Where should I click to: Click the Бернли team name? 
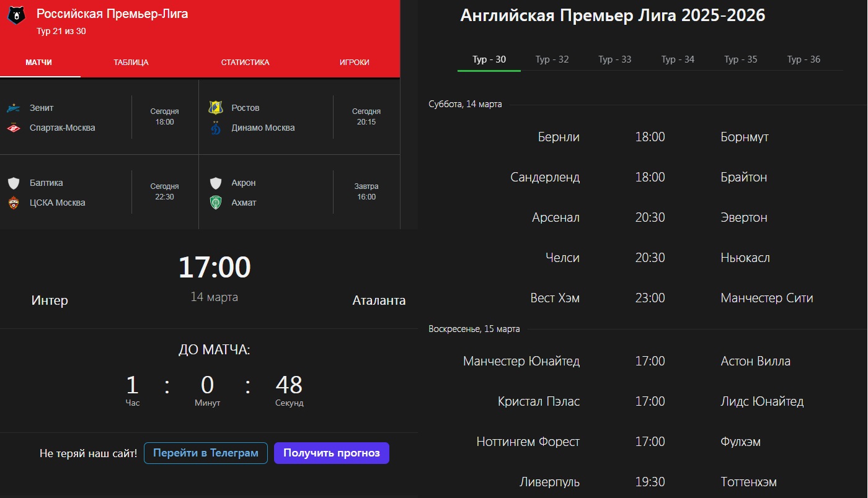[x=559, y=137]
